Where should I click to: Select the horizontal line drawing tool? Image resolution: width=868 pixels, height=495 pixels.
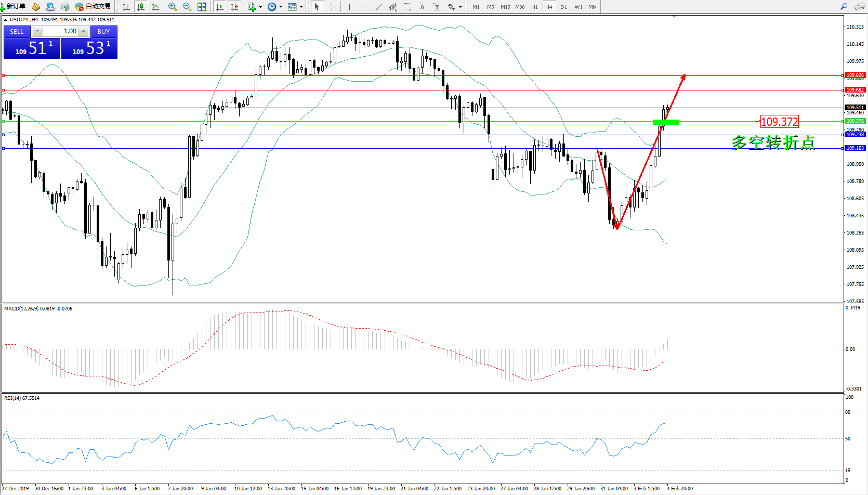364,7
